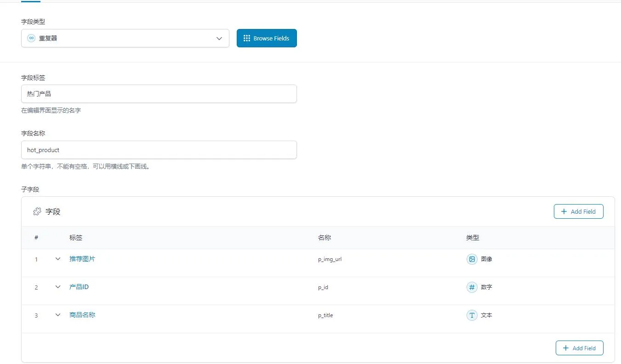This screenshot has width=621, height=364.
Task: Click the top Add Field button
Action: click(x=578, y=212)
